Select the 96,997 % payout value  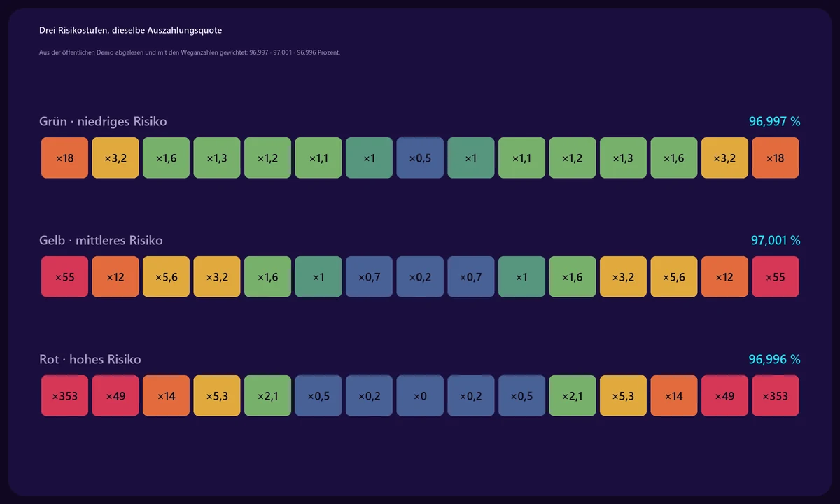pos(774,121)
